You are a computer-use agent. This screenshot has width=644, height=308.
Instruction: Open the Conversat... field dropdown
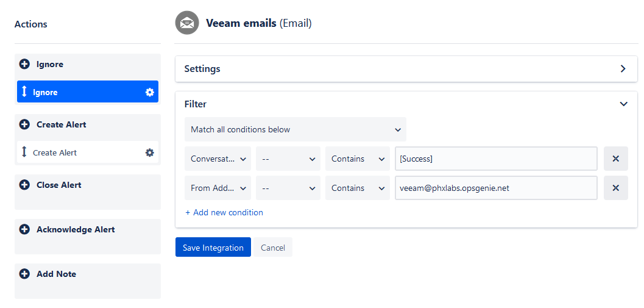pos(218,159)
